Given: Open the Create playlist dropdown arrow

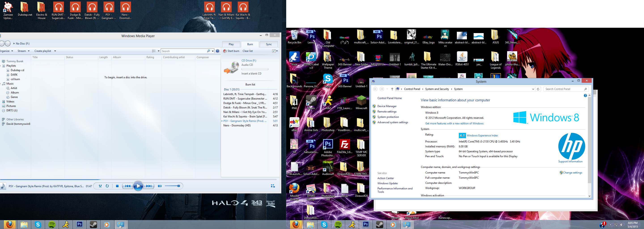Looking at the screenshot, I should (x=55, y=51).
